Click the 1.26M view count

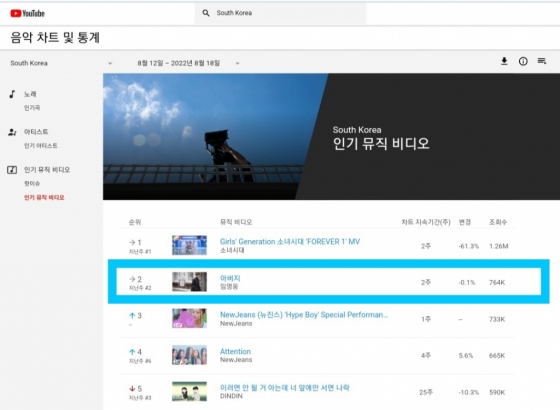point(499,246)
